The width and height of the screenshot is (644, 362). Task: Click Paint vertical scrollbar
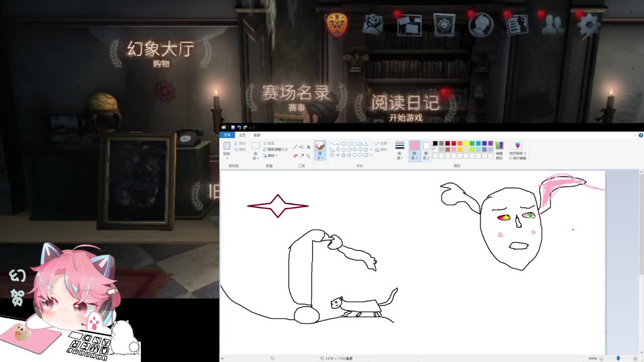pos(641,223)
